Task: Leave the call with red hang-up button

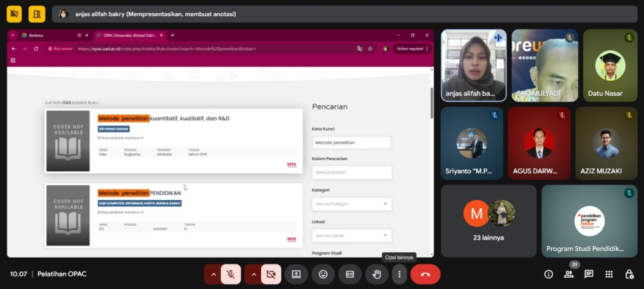Action: click(425, 274)
